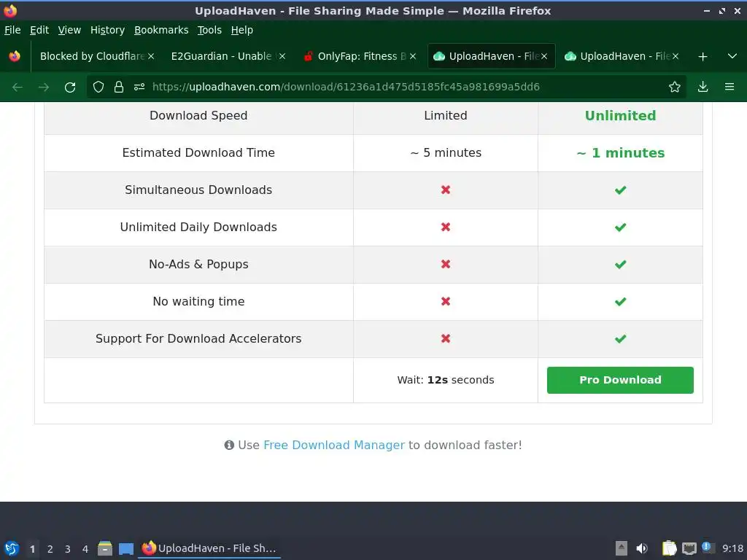Click the Pro Download button
The width and height of the screenshot is (747, 560).
620,380
